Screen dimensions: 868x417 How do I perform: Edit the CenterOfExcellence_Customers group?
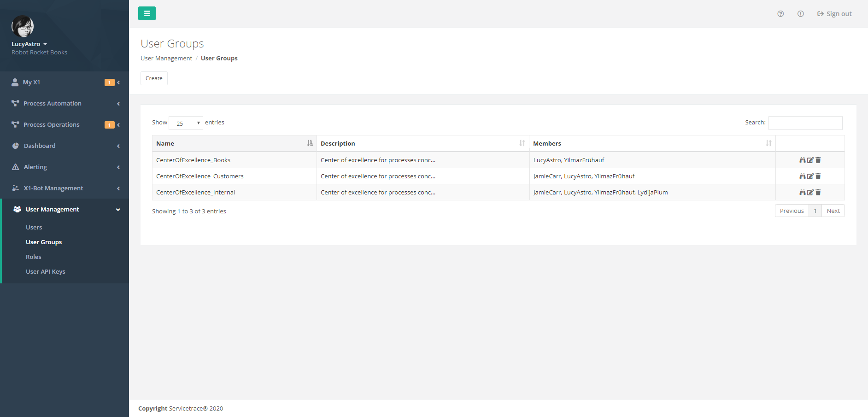810,176
